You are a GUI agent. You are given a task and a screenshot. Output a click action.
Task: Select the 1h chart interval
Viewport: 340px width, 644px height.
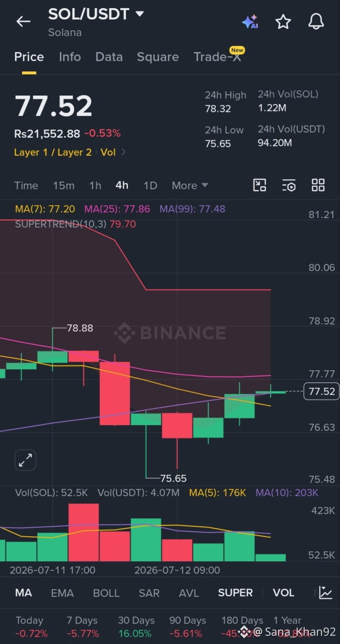coord(95,185)
